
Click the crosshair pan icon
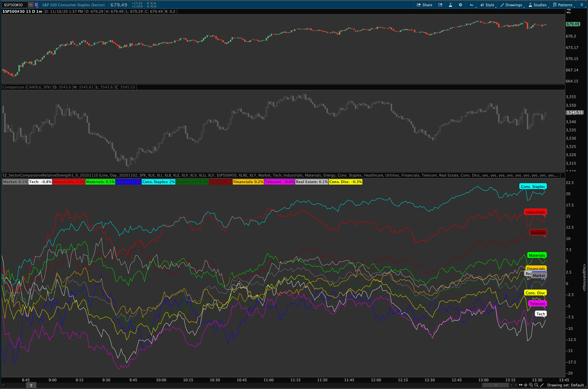[525, 385]
